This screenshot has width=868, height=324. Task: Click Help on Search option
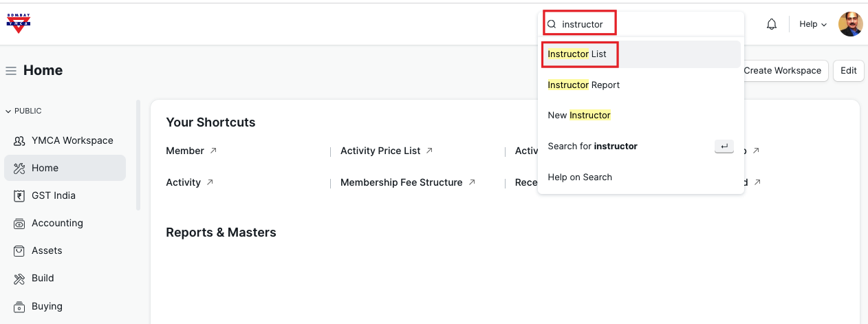[x=579, y=177]
